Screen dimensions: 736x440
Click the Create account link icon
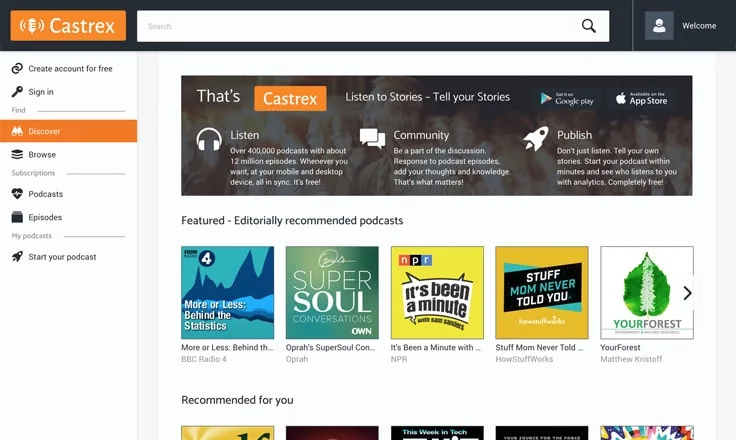point(17,69)
